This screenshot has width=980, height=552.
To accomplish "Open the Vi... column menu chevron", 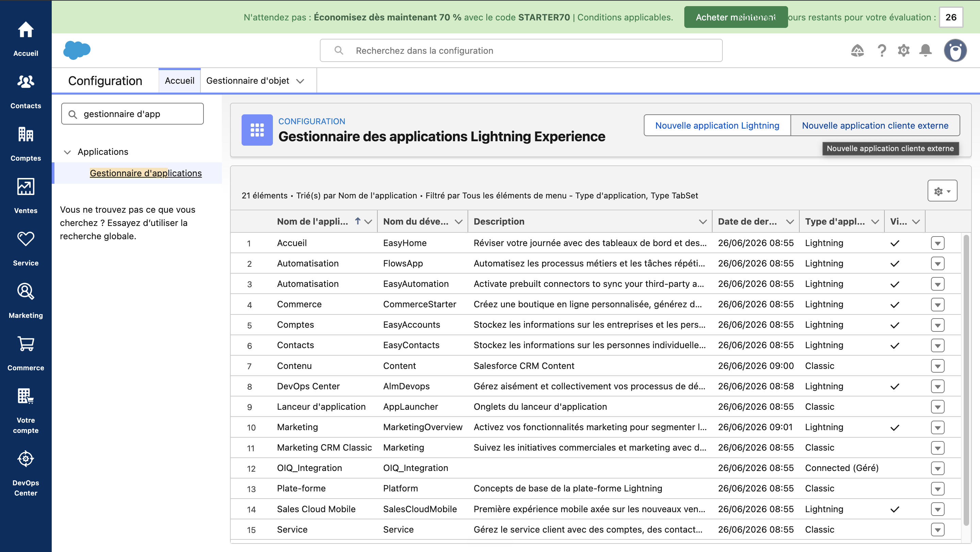I will pyautogui.click(x=916, y=222).
